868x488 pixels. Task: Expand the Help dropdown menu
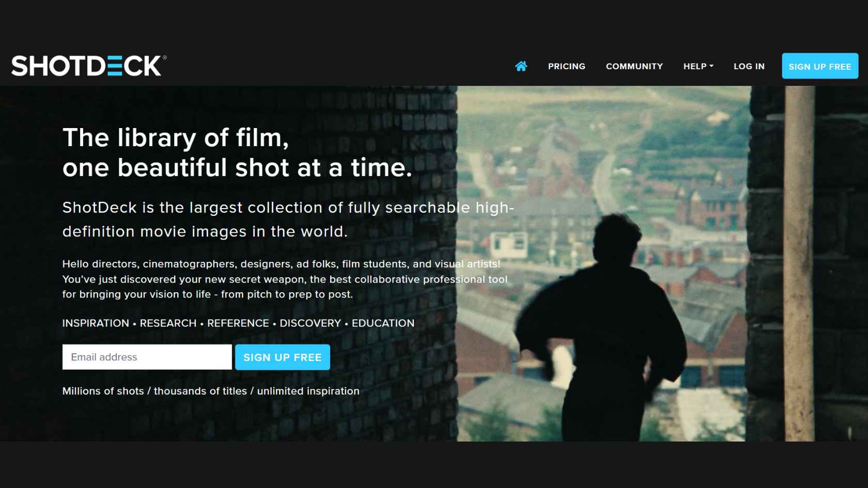[698, 67]
